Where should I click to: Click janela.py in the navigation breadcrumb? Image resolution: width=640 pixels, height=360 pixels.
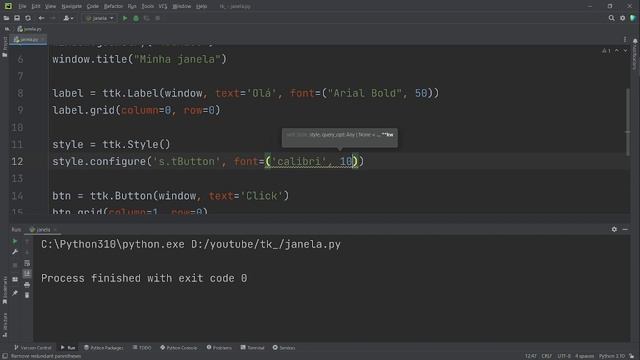pyautogui.click(x=29, y=29)
